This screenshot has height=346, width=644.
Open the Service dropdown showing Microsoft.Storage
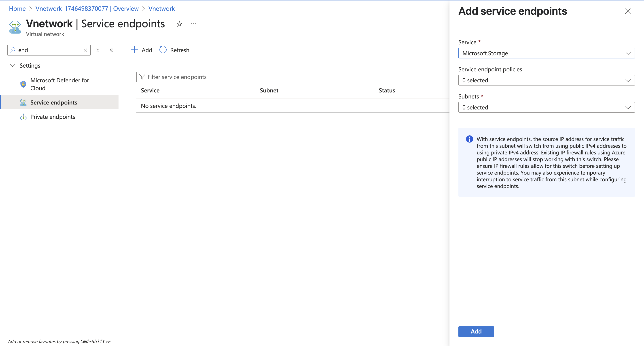click(546, 53)
